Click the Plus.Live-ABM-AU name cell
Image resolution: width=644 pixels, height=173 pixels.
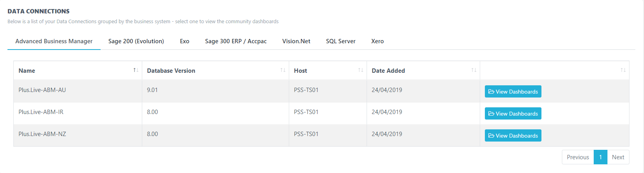pos(42,90)
